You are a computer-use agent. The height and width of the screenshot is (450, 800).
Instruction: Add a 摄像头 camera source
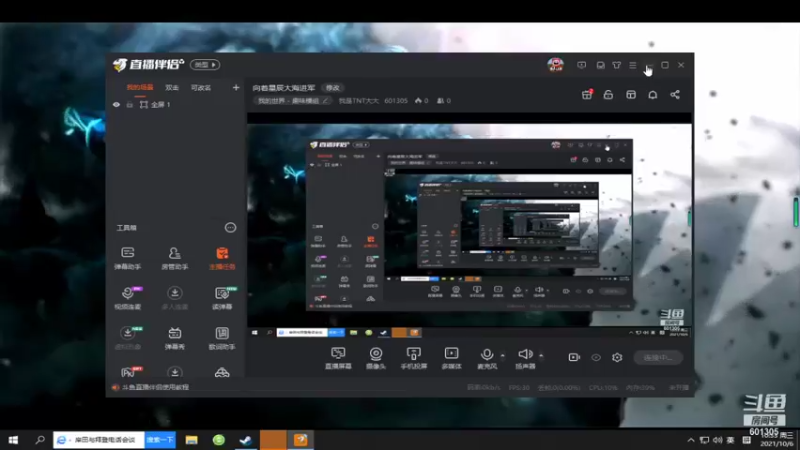tap(376, 358)
